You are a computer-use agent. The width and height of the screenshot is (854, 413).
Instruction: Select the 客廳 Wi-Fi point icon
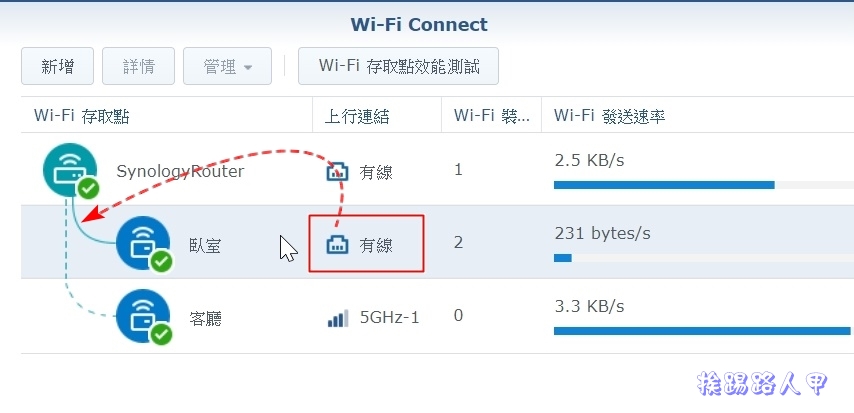click(x=143, y=315)
